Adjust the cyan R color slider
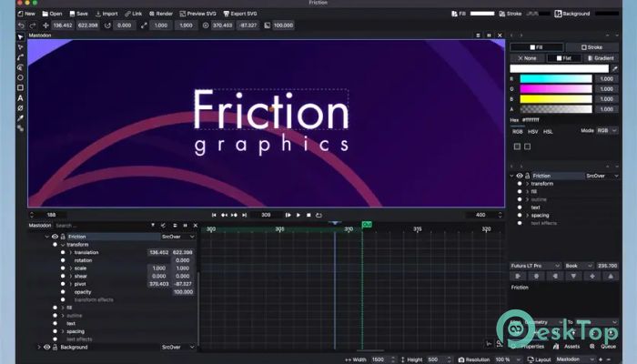 [556, 79]
